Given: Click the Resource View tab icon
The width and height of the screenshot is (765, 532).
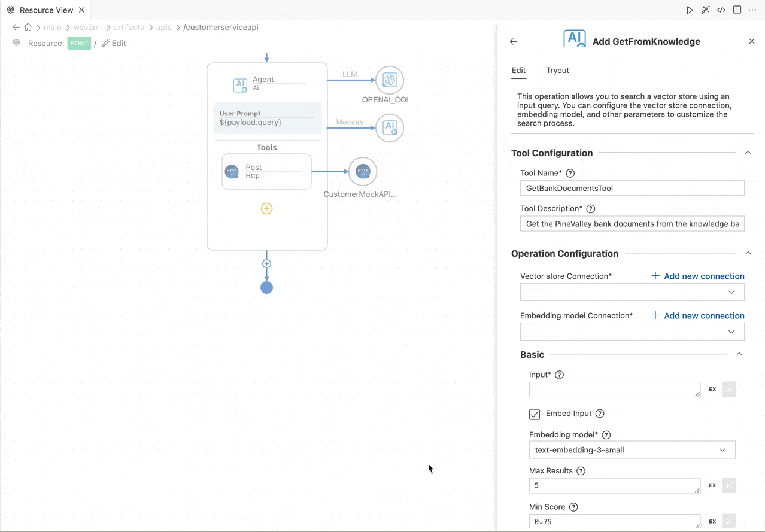Looking at the screenshot, I should point(11,10).
